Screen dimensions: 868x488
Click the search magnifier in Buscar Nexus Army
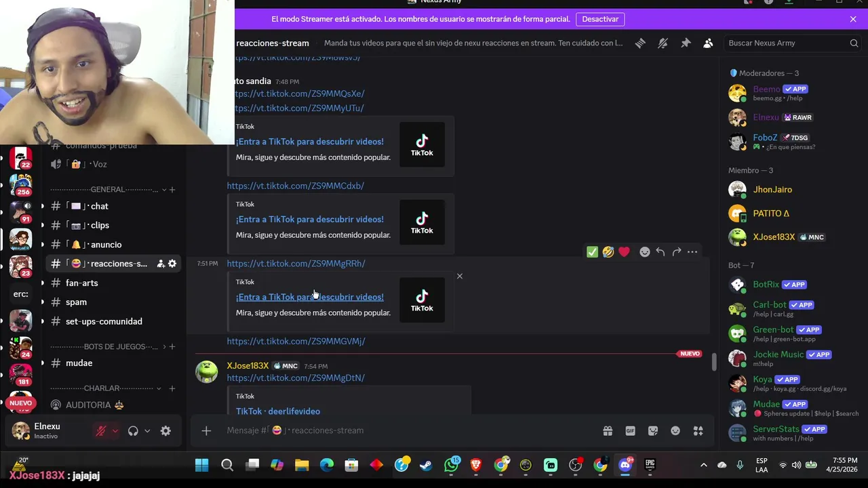click(854, 43)
